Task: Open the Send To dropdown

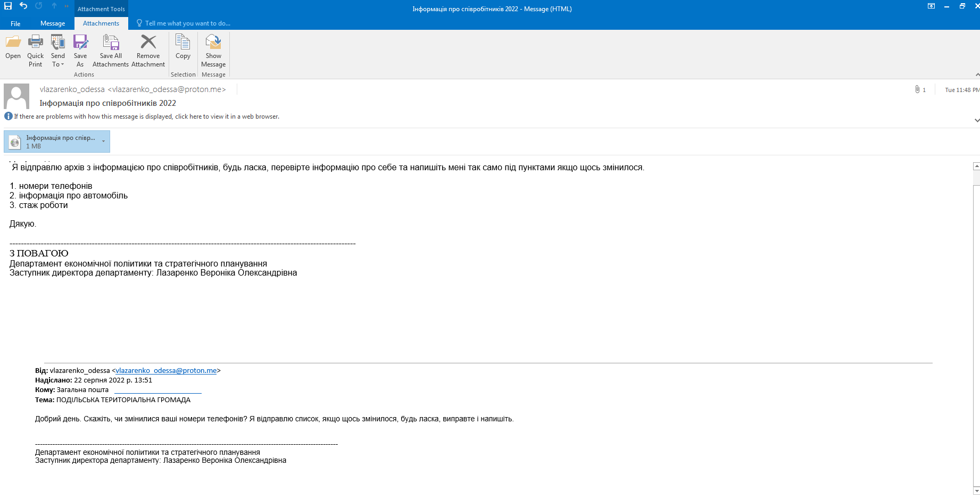Action: click(58, 51)
